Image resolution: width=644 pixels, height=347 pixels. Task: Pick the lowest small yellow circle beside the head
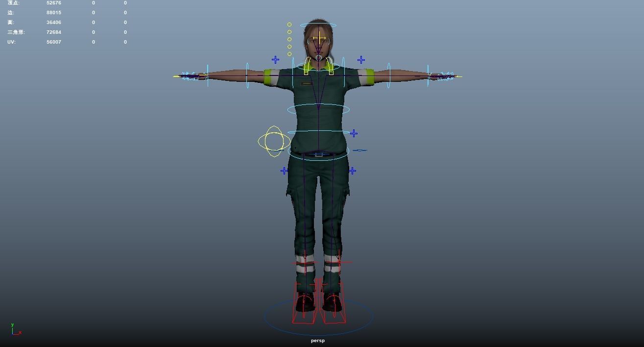pos(289,54)
